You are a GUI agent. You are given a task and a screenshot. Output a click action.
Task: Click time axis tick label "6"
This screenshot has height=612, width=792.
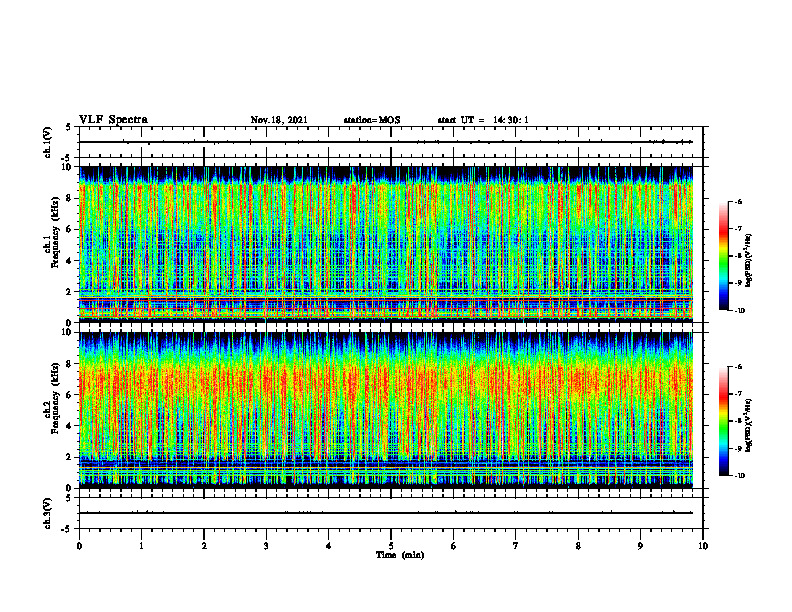pyautogui.click(x=454, y=546)
